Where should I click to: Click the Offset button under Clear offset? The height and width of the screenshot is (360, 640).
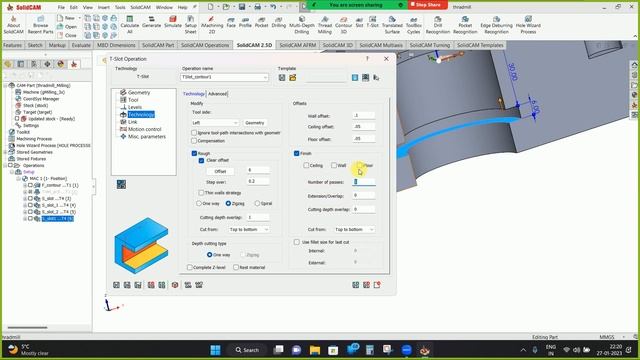(220, 171)
